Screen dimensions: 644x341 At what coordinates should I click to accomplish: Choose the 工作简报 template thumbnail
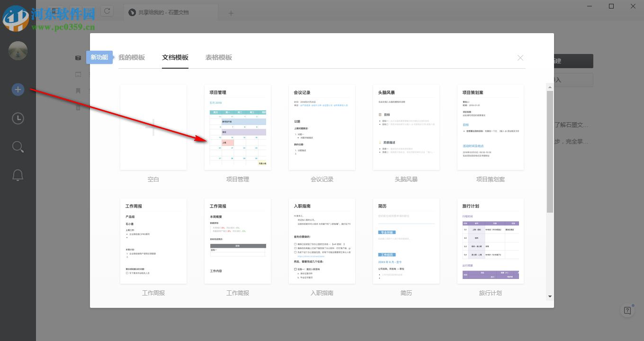[x=238, y=241]
